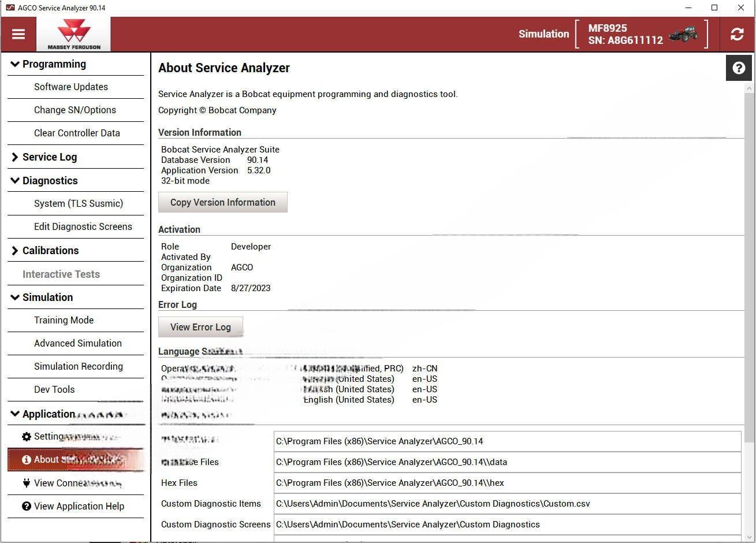Screen dimensions: 756x543
Task: Click the View Error Log button
Action: pos(200,328)
